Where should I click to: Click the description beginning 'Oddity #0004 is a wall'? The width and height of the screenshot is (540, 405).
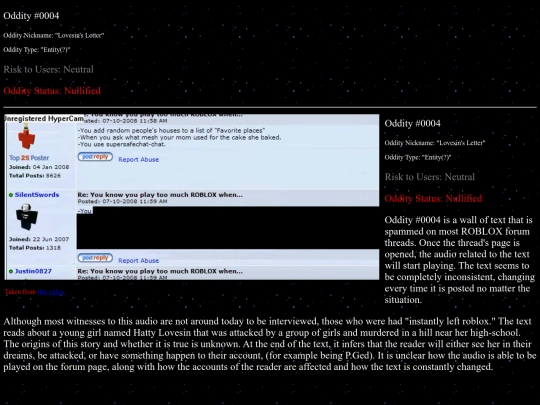(x=460, y=260)
